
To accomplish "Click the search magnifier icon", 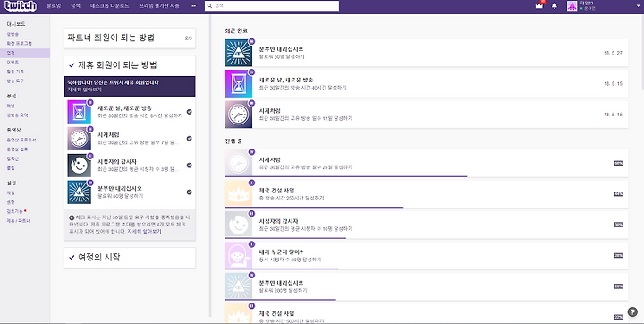I will click(x=210, y=6).
